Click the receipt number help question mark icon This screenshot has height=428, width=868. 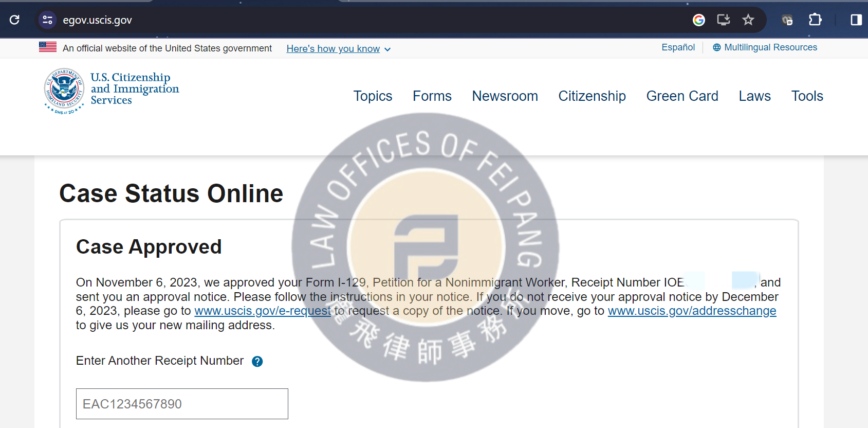tap(257, 362)
